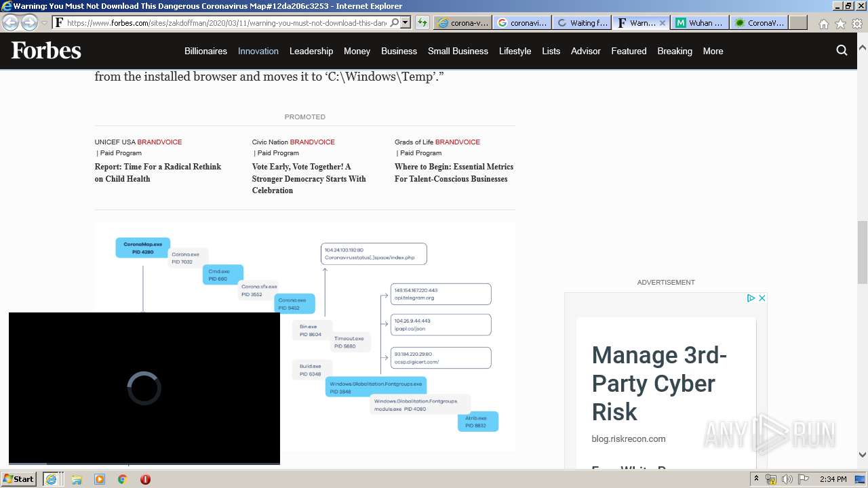Open the Innovation menu
Image resolution: width=868 pixels, height=488 pixels.
point(258,51)
